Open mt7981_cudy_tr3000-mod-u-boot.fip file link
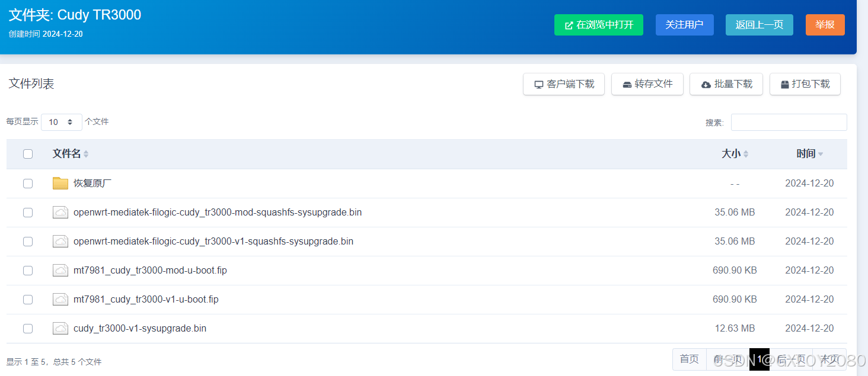The width and height of the screenshot is (868, 376). (x=150, y=271)
